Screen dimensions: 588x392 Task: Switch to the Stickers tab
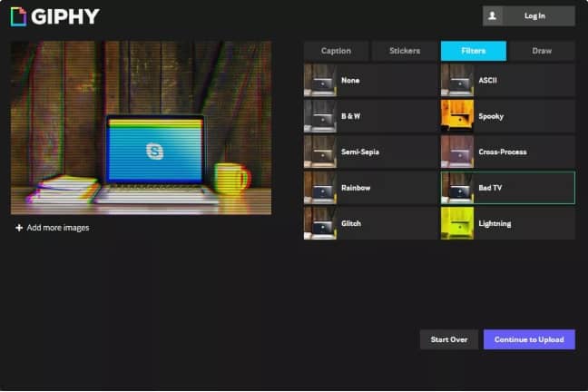(x=405, y=51)
